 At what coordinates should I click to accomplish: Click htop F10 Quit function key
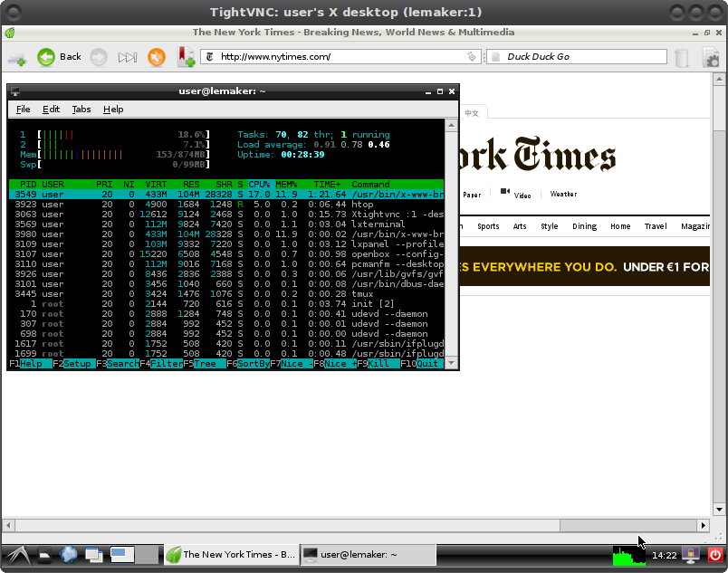422,364
